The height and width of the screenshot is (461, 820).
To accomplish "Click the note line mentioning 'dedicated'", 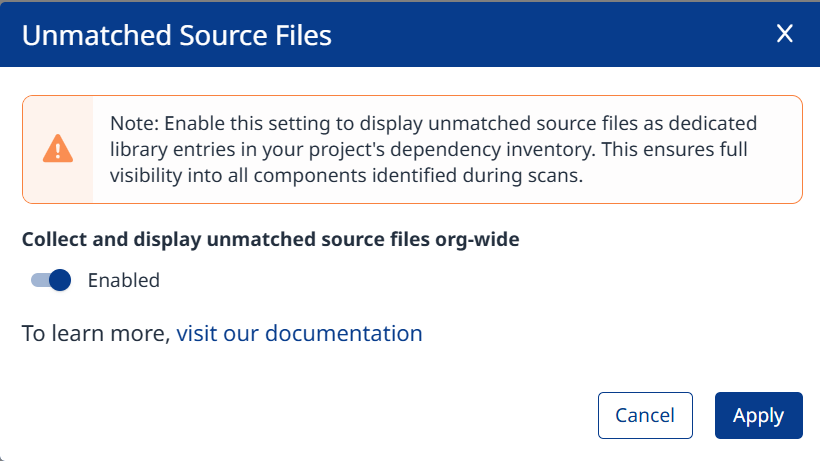I will click(x=434, y=123).
